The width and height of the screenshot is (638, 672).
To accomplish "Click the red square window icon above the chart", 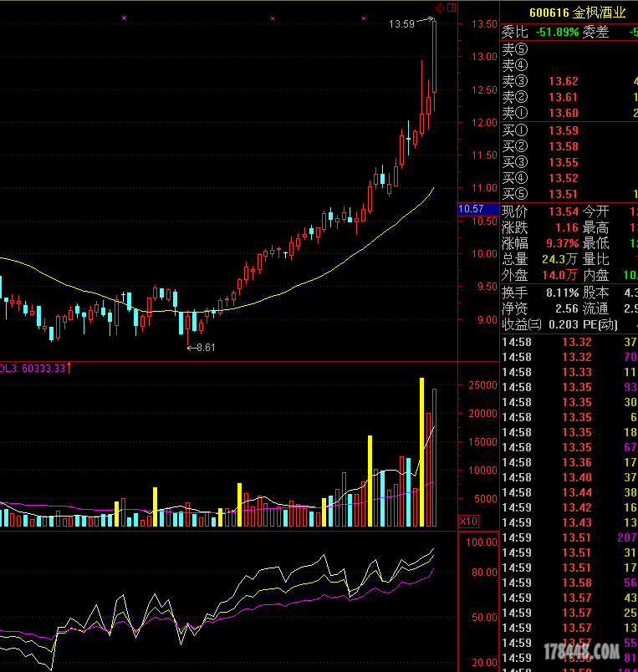I will click(452, 8).
